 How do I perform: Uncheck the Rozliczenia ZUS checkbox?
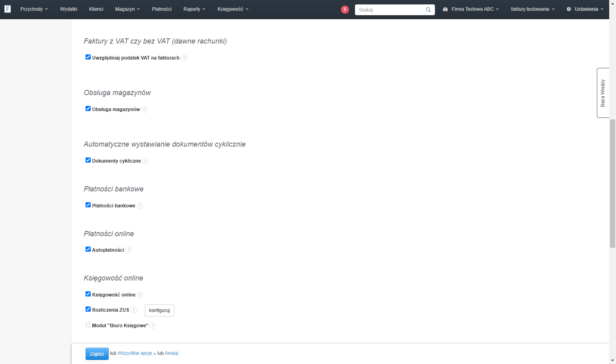(x=88, y=309)
